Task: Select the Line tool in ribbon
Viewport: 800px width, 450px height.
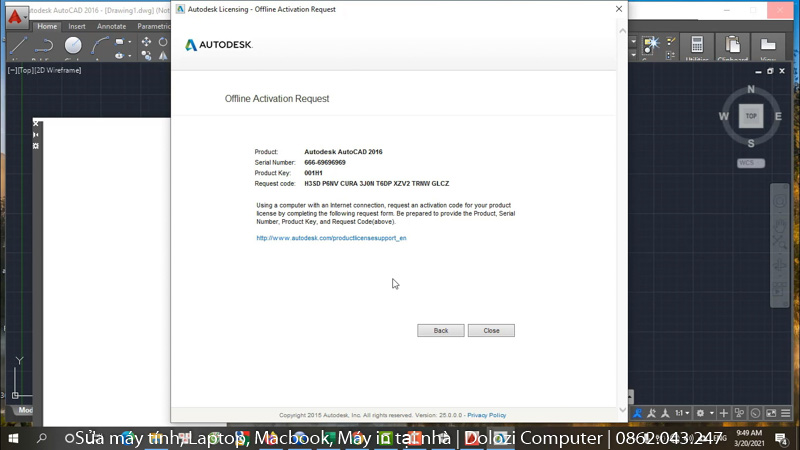Action: [19, 45]
